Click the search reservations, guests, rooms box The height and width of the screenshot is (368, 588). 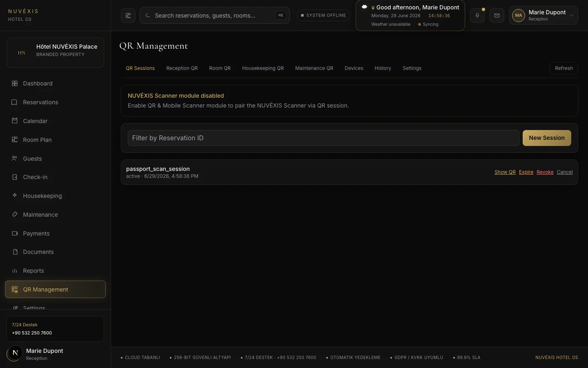[215, 16]
